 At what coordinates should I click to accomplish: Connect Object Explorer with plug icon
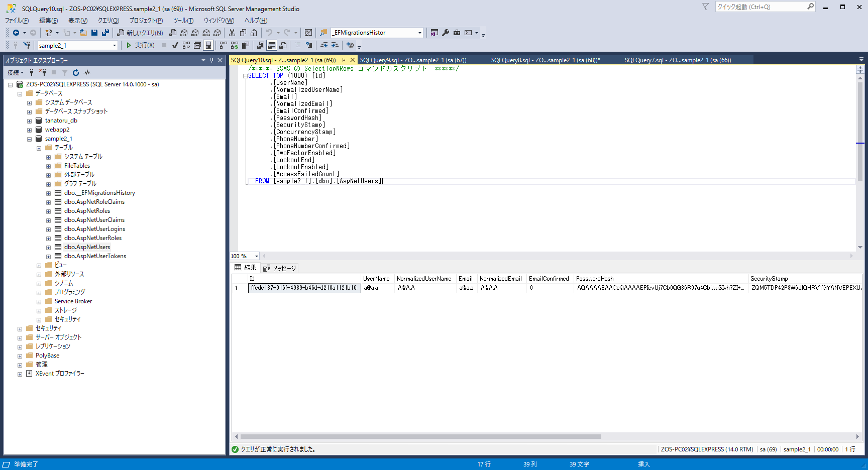coord(32,72)
